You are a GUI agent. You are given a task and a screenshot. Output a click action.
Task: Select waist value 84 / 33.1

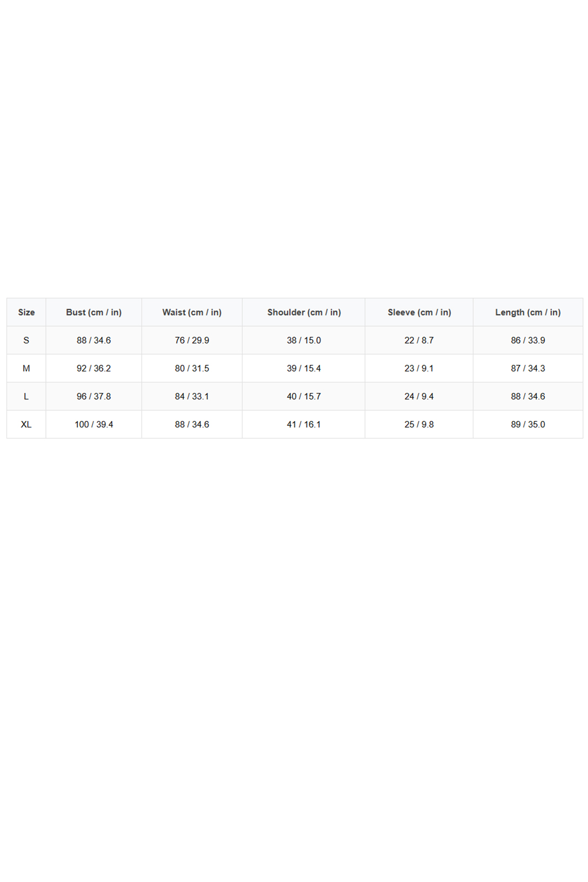tap(192, 397)
